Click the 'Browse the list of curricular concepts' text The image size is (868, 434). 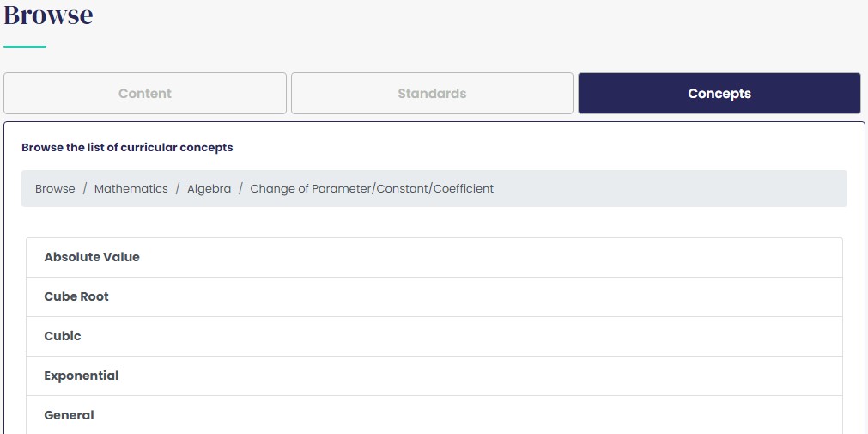(x=127, y=148)
